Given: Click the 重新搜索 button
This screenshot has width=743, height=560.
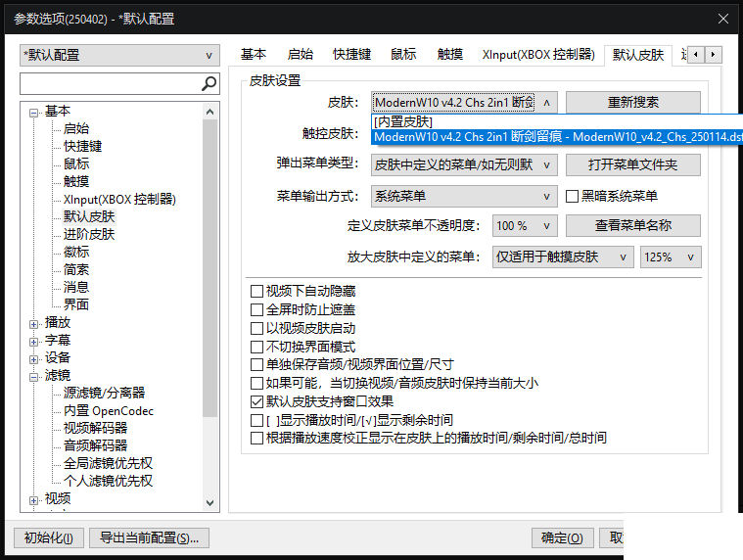Looking at the screenshot, I should pyautogui.click(x=632, y=103).
